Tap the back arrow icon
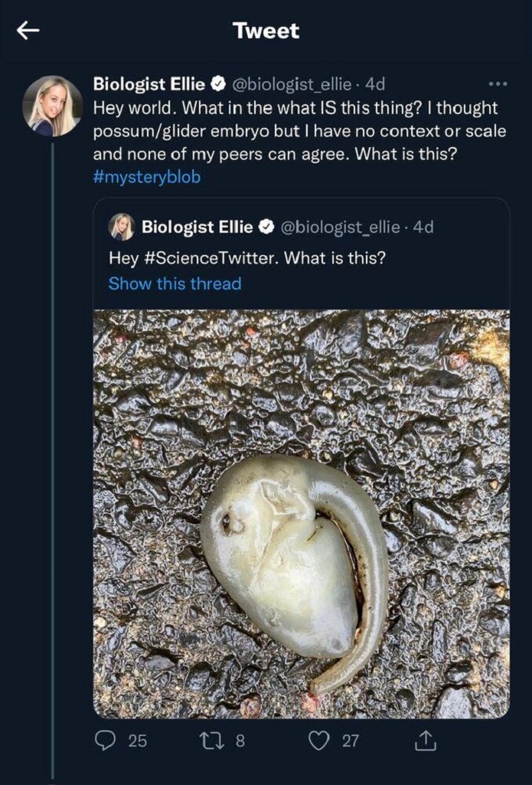The height and width of the screenshot is (785, 532). 28,31
